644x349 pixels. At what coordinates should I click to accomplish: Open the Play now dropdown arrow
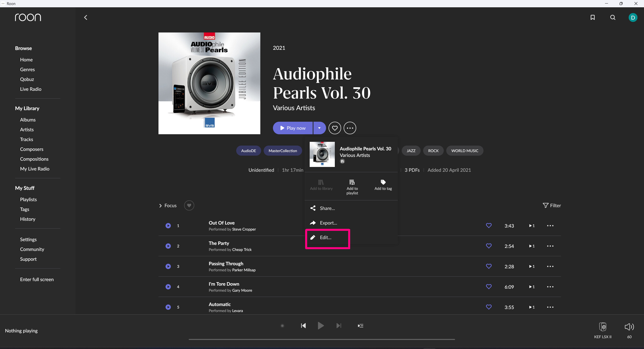coord(319,128)
